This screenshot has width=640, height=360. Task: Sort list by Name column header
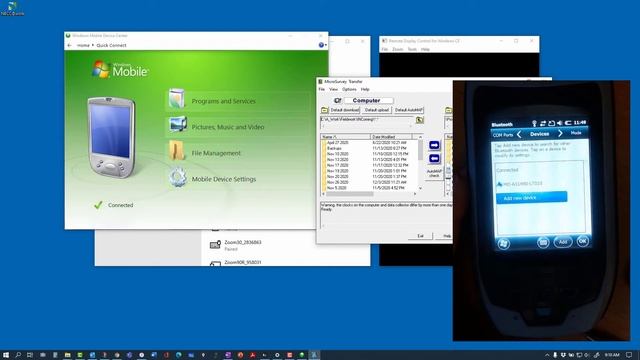345,137
